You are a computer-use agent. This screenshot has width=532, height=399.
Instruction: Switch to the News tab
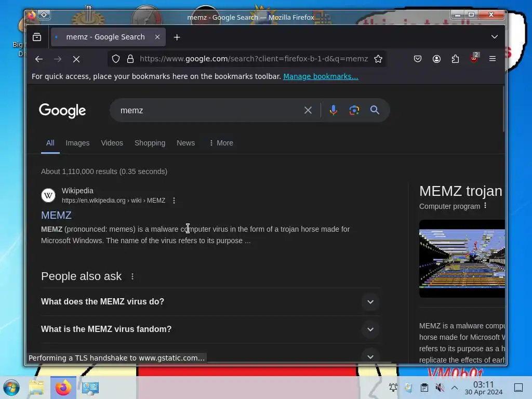click(x=185, y=143)
